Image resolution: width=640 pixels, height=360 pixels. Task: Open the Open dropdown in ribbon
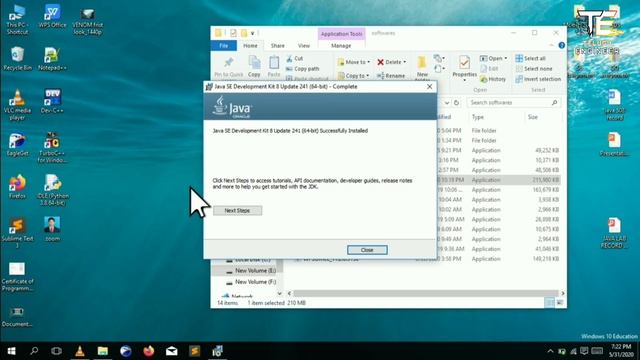click(493, 58)
